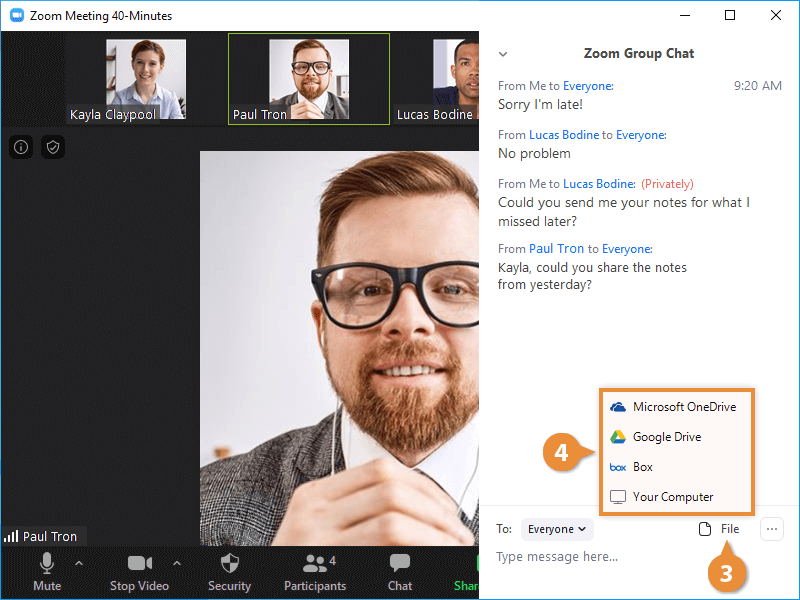Click Everyone link in first message
This screenshot has height=600, width=800.
(x=588, y=86)
